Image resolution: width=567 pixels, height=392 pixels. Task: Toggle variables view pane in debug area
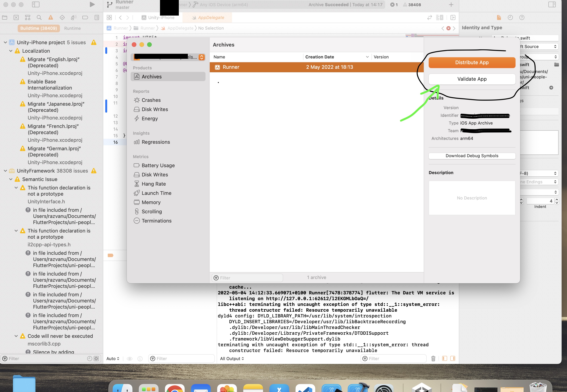tap(444, 359)
